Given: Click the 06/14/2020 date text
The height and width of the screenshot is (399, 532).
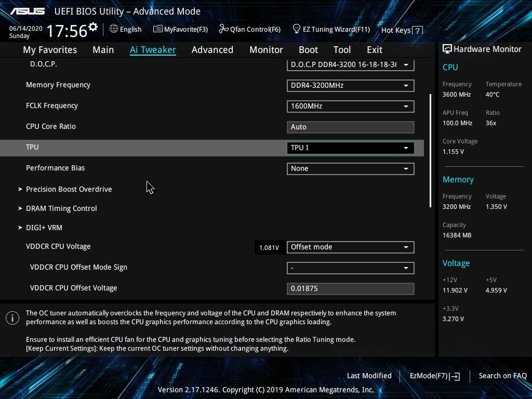Looking at the screenshot, I should 25,29.
